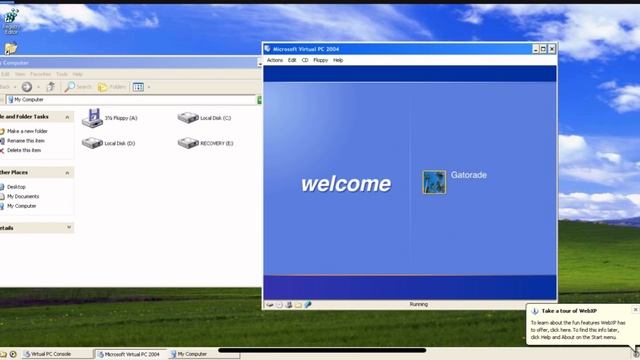Close the Microsoft Virtual PC 2004 window
Viewport: 640px width, 360px height.
(552, 49)
